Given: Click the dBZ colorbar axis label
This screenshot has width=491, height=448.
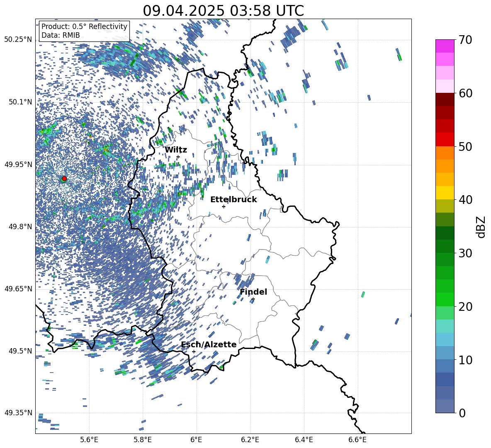Looking at the screenshot, I should pyautogui.click(x=481, y=227).
